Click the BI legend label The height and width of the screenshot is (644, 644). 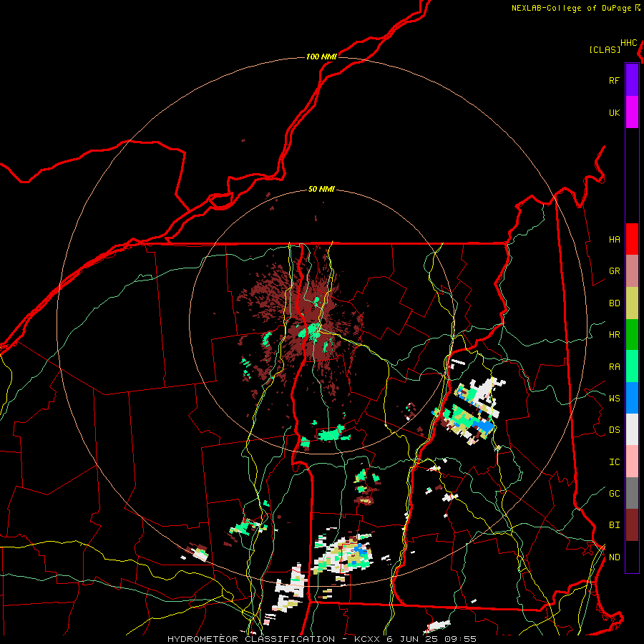(x=614, y=525)
